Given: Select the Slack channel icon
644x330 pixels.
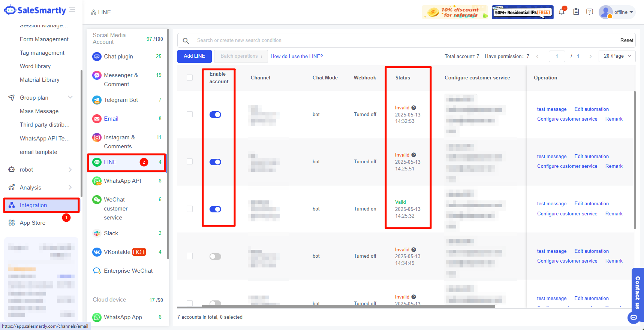Looking at the screenshot, I should click(97, 233).
